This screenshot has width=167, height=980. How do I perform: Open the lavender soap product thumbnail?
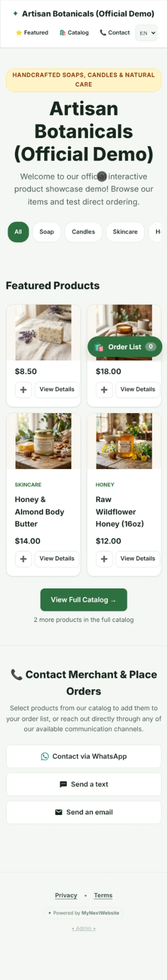point(43,332)
